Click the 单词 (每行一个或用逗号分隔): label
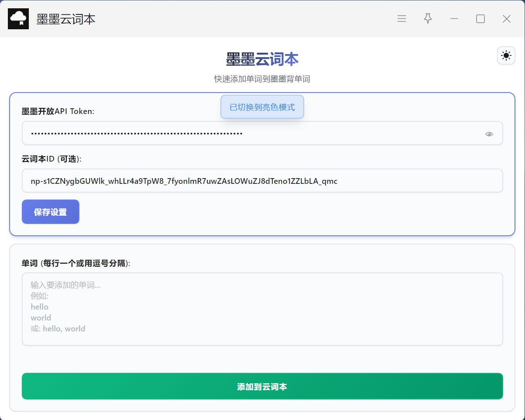 76,263
